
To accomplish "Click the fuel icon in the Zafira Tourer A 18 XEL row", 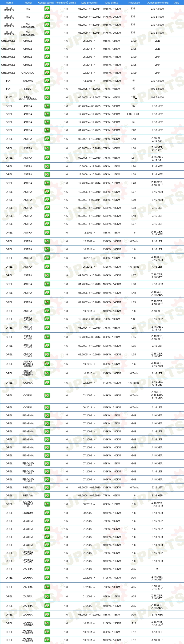I will point(47,632).
